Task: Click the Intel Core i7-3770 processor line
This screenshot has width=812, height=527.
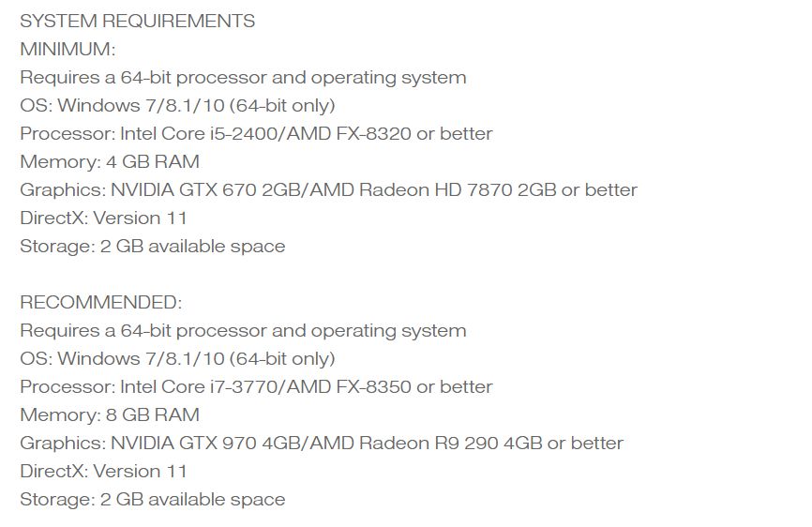Action: (x=256, y=386)
